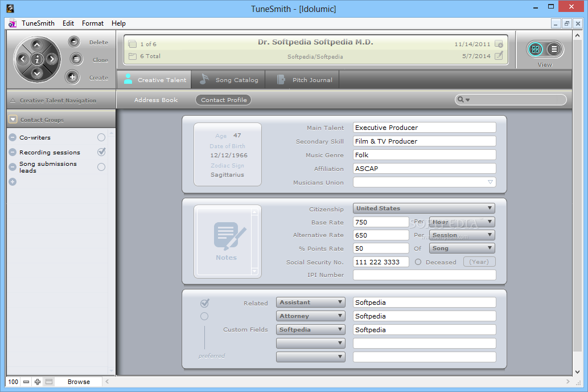
Task: Open the Points Rate of Song dropdown
Action: (462, 248)
